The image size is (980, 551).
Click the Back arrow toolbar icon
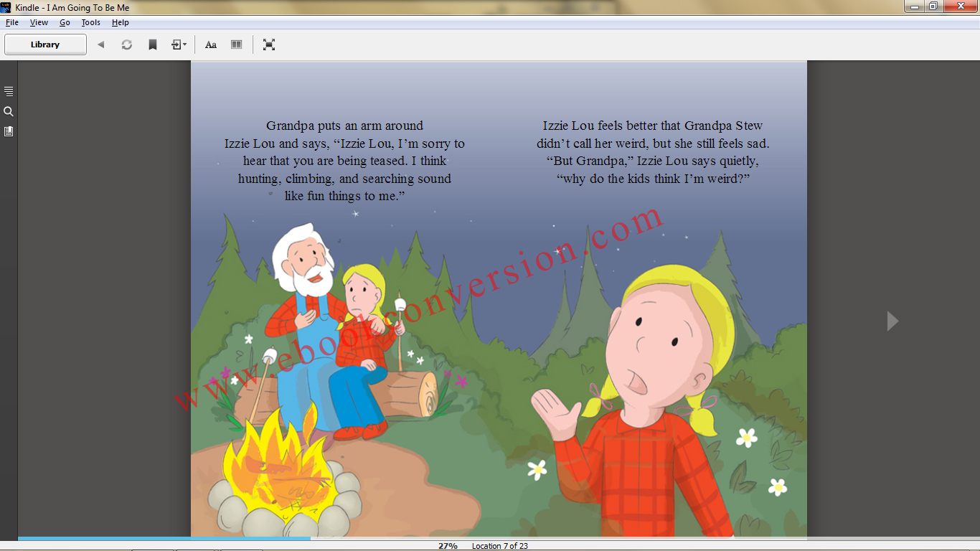pyautogui.click(x=101, y=44)
